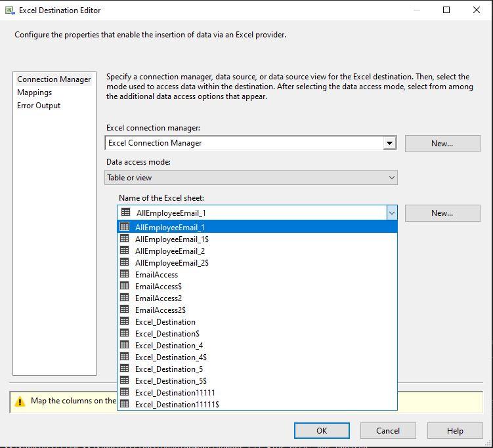
Task: Confirm with the OK button
Action: pos(322,430)
